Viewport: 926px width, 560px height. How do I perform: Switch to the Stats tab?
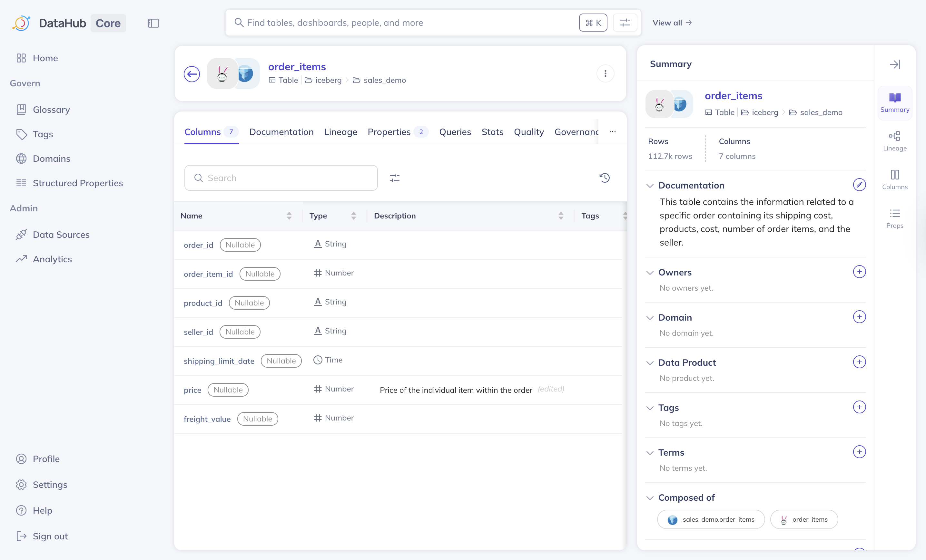492,132
